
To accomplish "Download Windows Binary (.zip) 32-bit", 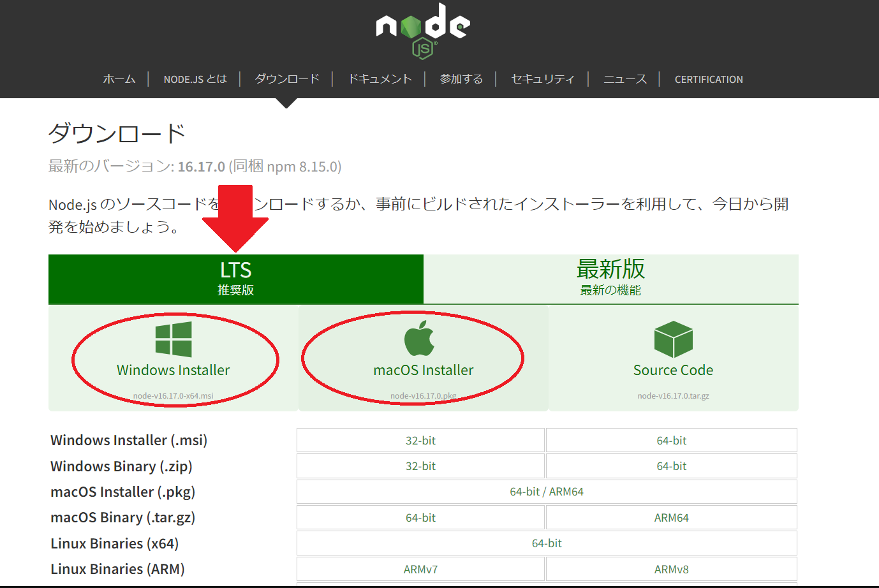I will click(420, 466).
